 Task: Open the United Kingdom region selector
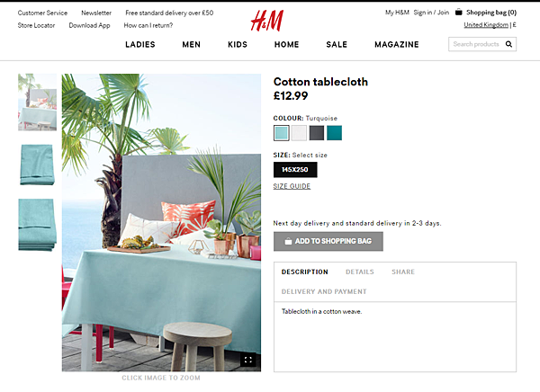[486, 25]
